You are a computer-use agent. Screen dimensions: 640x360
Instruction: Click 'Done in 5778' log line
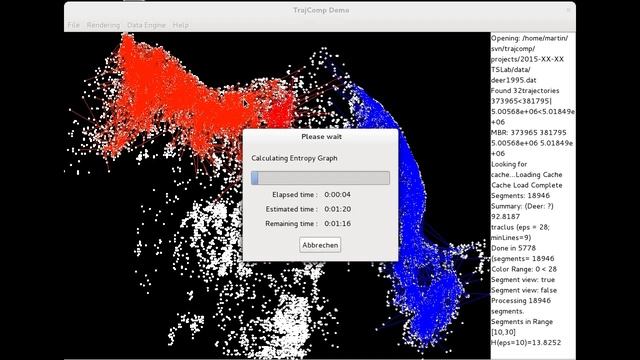point(513,248)
